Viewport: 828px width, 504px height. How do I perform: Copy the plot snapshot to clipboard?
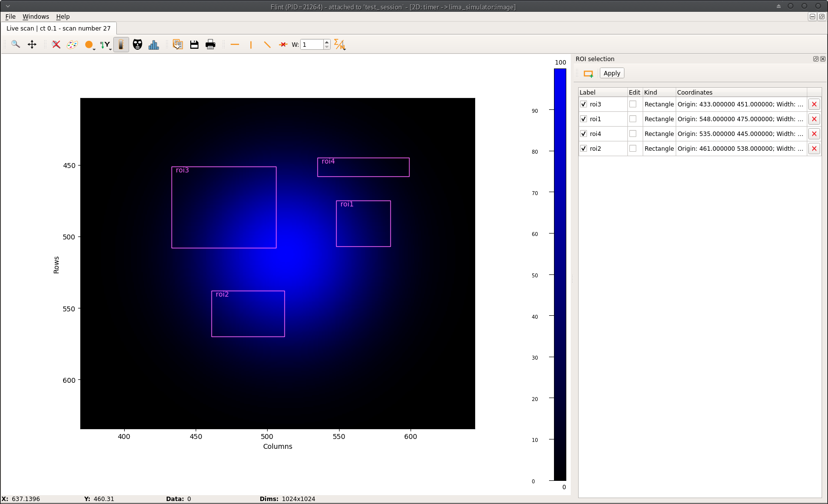click(x=178, y=44)
